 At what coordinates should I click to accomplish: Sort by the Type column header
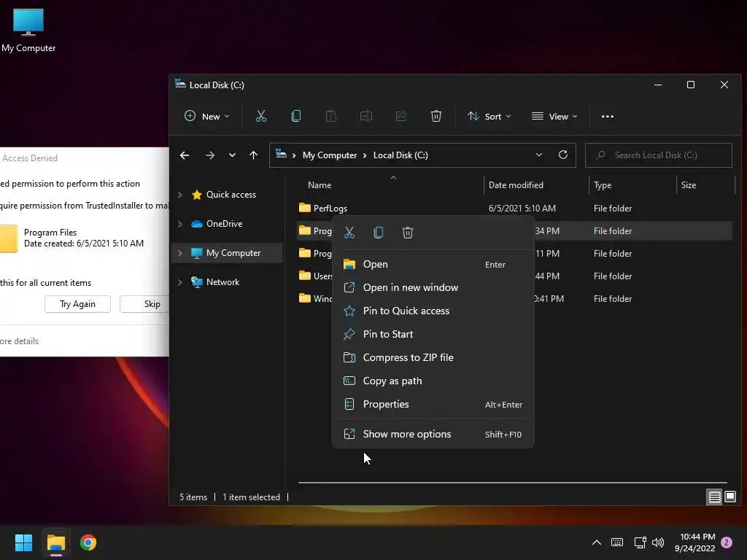(x=603, y=185)
